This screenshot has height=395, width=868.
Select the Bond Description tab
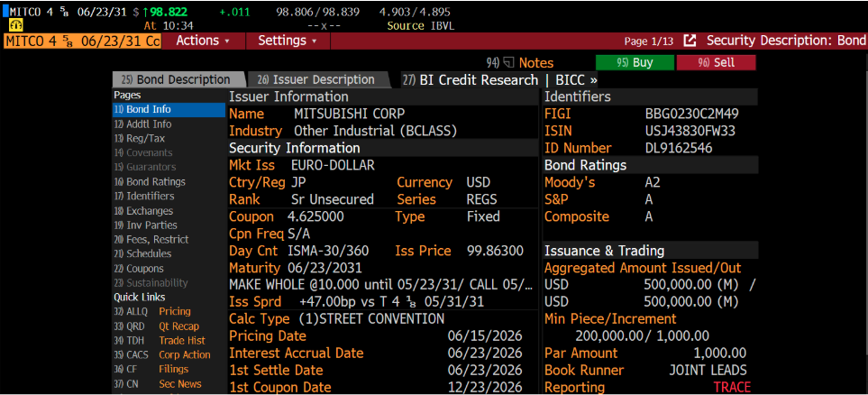pyautogui.click(x=178, y=79)
